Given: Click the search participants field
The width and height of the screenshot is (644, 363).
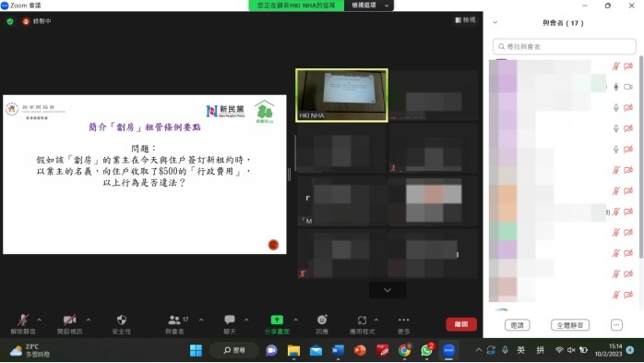Looking at the screenshot, I should (x=565, y=46).
